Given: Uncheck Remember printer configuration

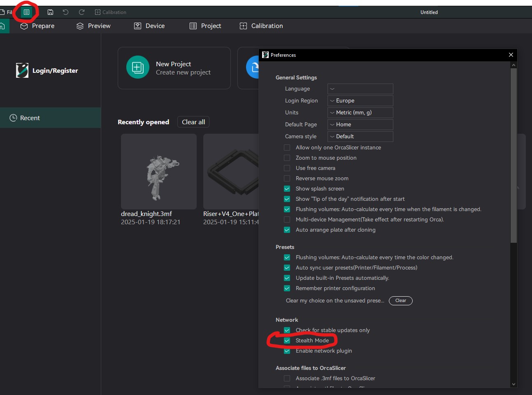Looking at the screenshot, I should point(287,288).
